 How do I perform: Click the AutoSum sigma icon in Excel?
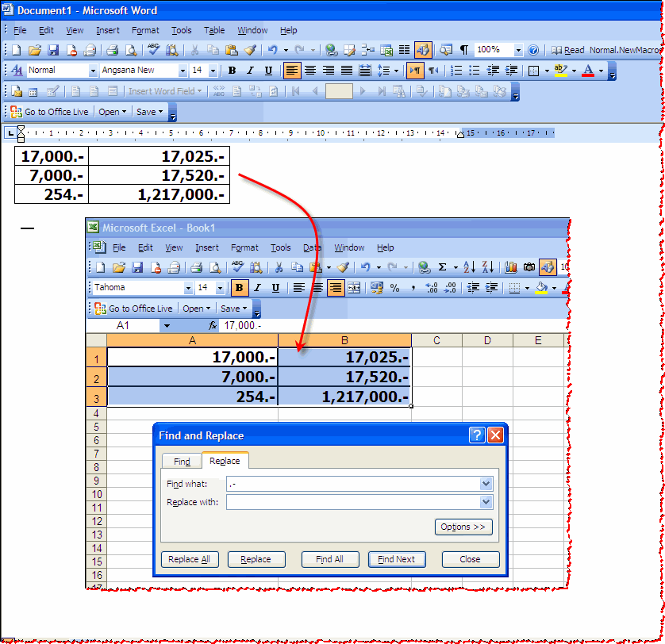click(x=442, y=267)
